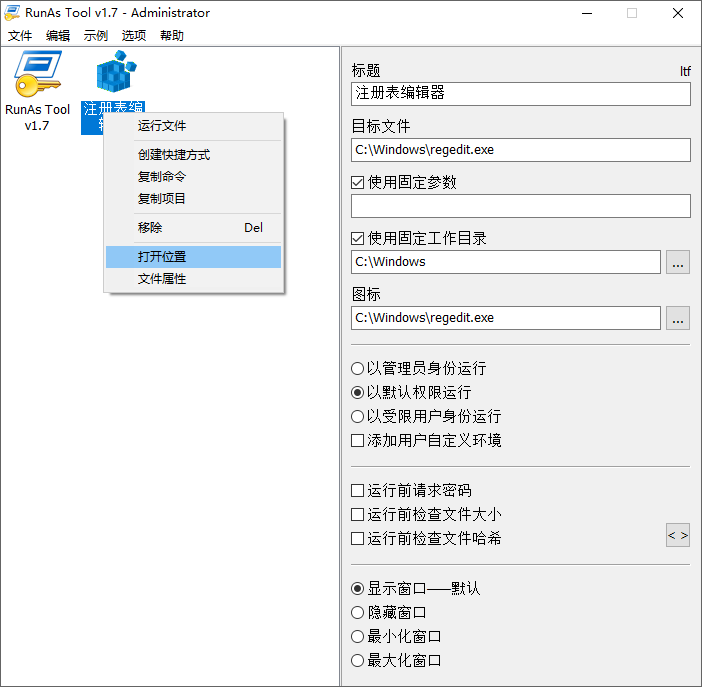Viewport: 702px width, 687px height.
Task: Click the 目标文件 path input field
Action: (x=521, y=150)
